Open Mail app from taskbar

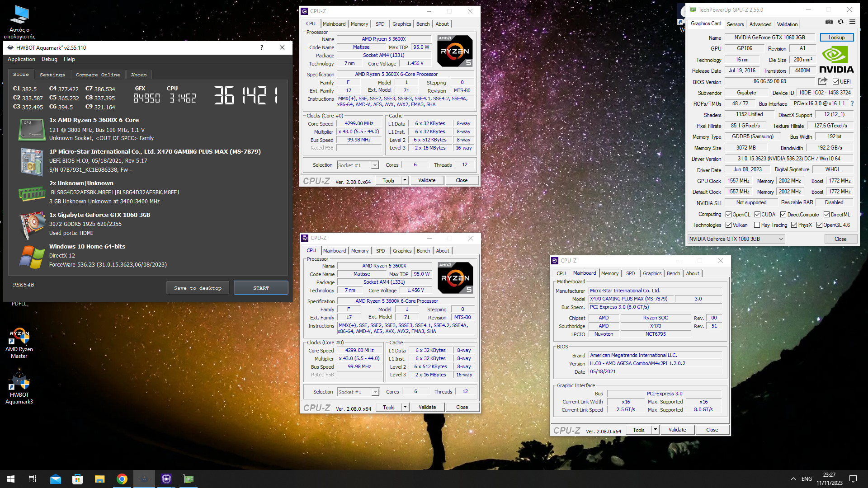(x=55, y=479)
